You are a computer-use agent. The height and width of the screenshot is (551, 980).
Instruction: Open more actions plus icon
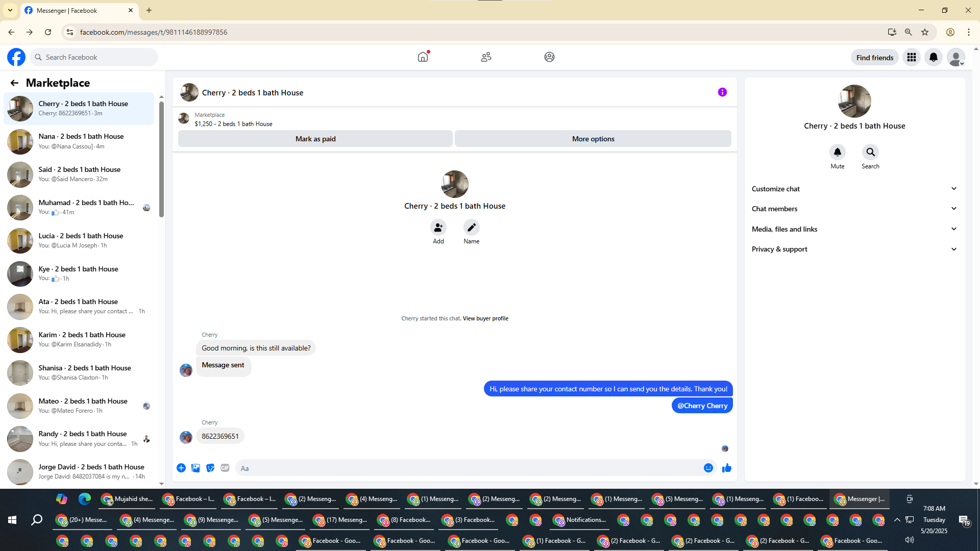click(181, 468)
